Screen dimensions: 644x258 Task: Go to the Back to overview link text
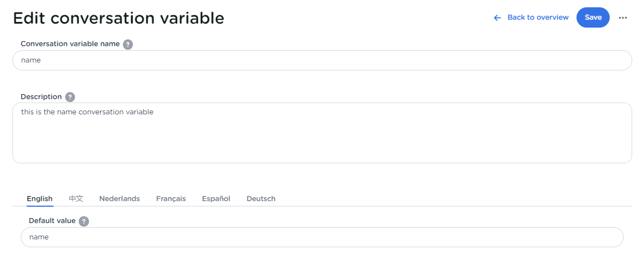538,17
